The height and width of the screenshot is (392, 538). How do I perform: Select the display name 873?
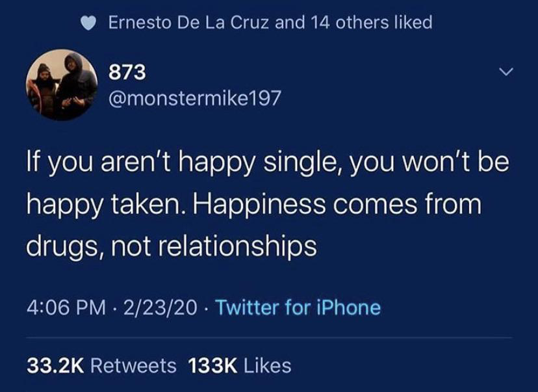tap(127, 72)
